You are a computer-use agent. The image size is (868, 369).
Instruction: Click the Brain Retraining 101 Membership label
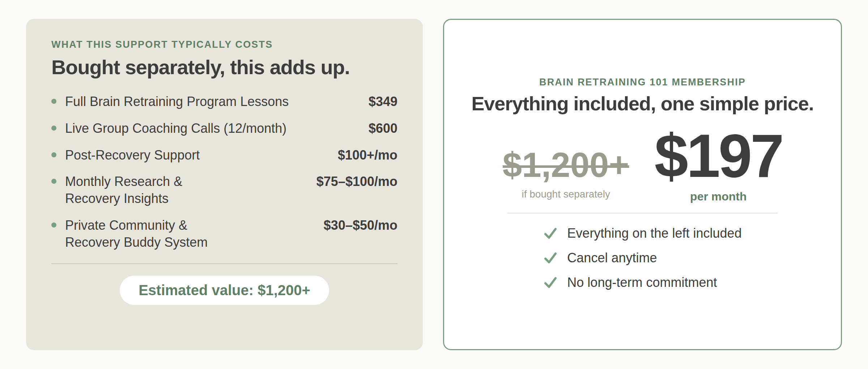(642, 82)
